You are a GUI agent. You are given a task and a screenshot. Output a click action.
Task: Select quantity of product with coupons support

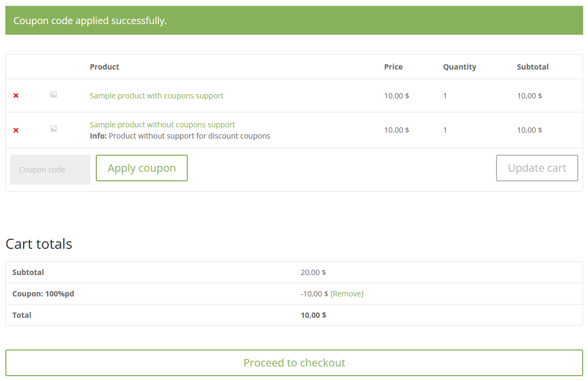coord(445,96)
